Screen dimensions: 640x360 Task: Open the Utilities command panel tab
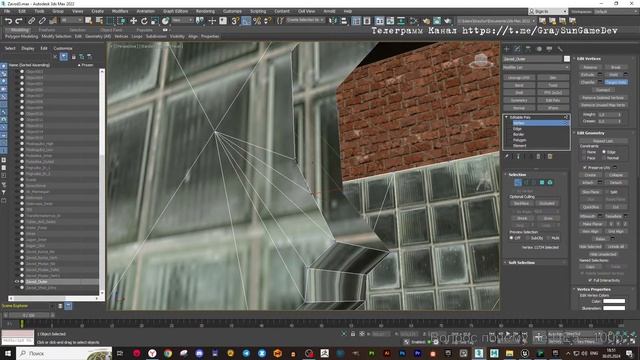point(560,49)
